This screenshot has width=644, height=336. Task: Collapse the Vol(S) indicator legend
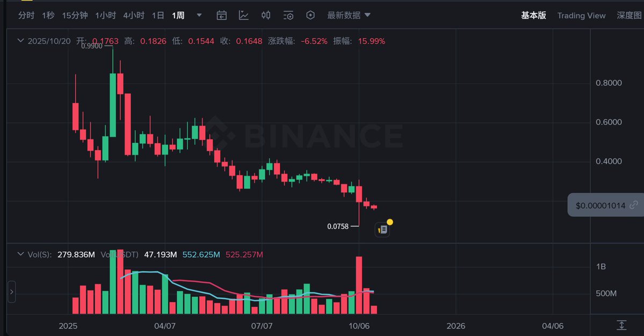coord(21,254)
